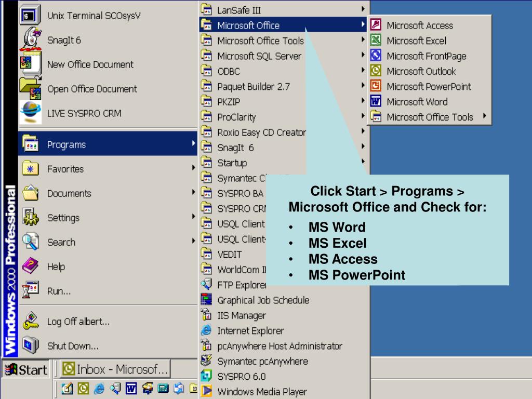Expand the Documents submenu arrow
The height and width of the screenshot is (399, 532).
[193, 192]
